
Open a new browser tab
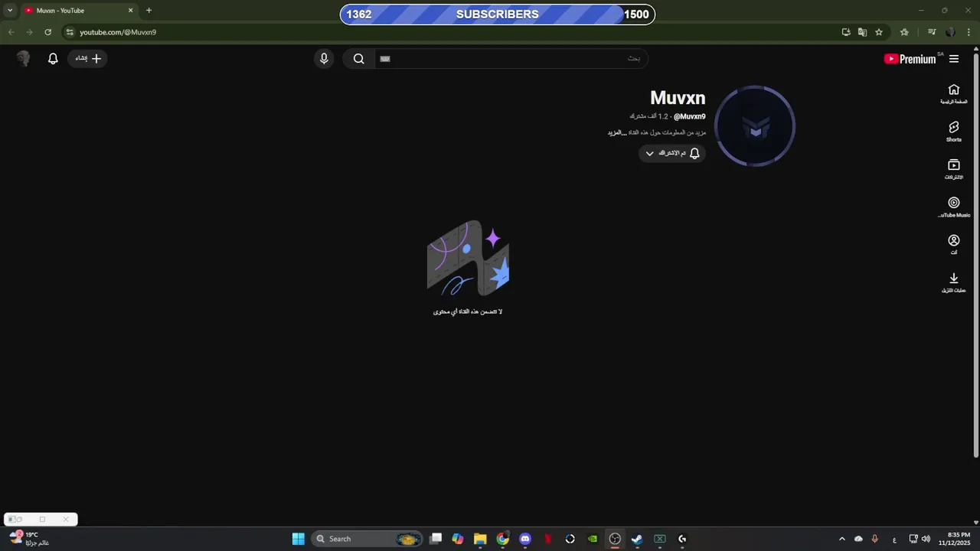(149, 11)
